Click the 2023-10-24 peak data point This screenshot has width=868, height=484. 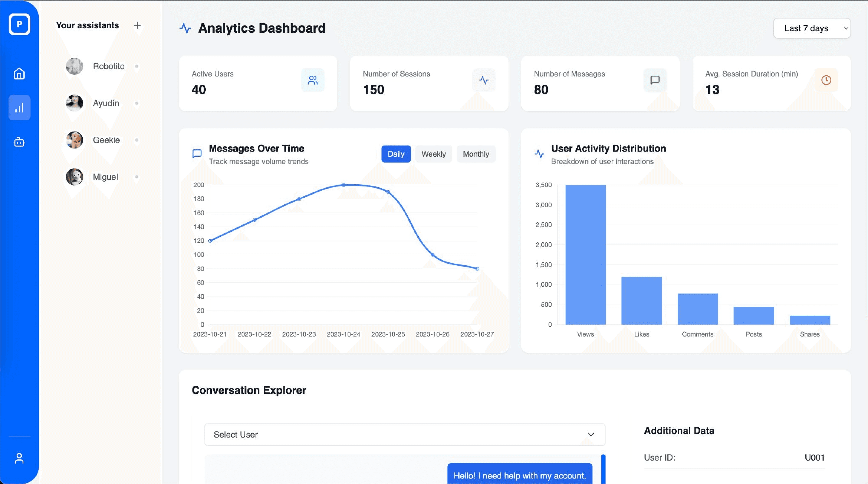(x=344, y=185)
